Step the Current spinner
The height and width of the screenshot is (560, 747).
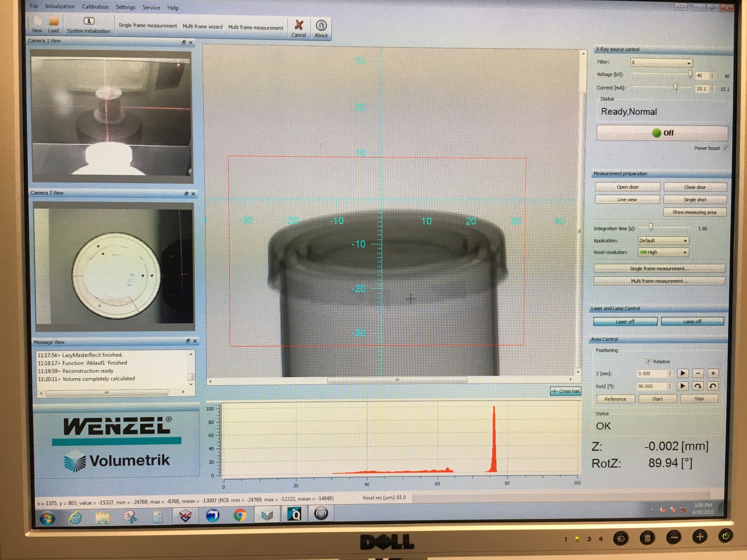(x=712, y=89)
